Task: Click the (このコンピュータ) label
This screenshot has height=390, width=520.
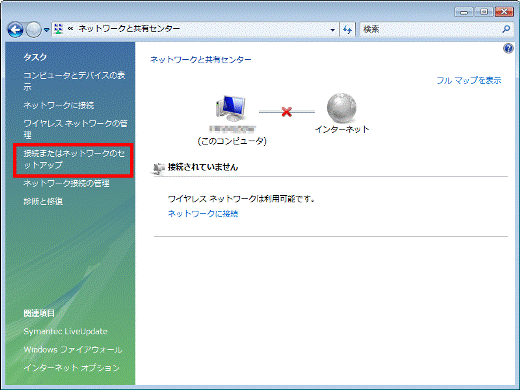Action: point(232,141)
